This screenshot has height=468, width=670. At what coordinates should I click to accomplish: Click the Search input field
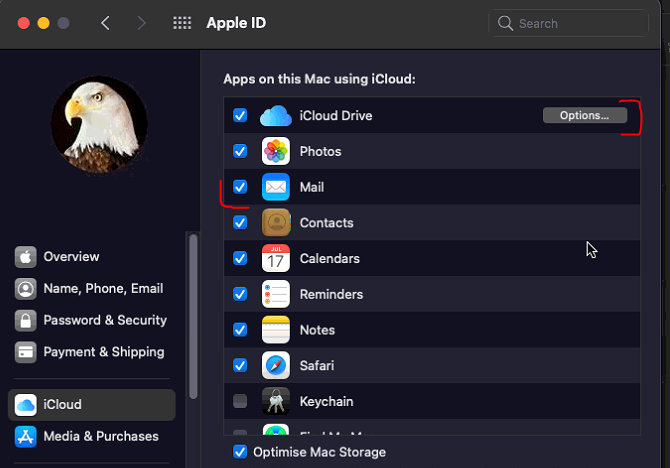click(571, 23)
